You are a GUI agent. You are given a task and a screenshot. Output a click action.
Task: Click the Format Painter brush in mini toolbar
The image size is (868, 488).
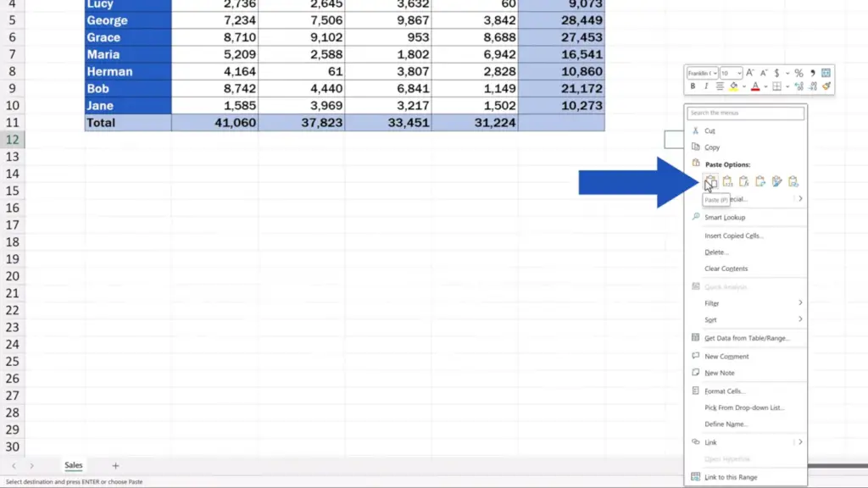(826, 86)
